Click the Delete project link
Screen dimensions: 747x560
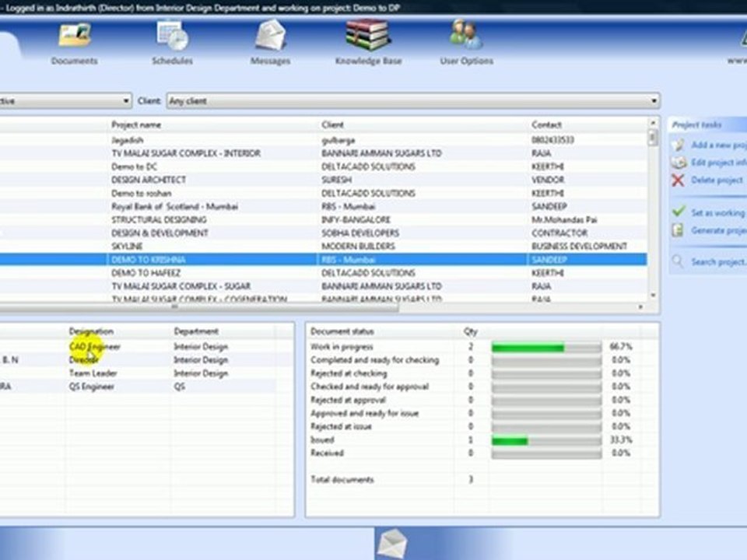pyautogui.click(x=717, y=180)
